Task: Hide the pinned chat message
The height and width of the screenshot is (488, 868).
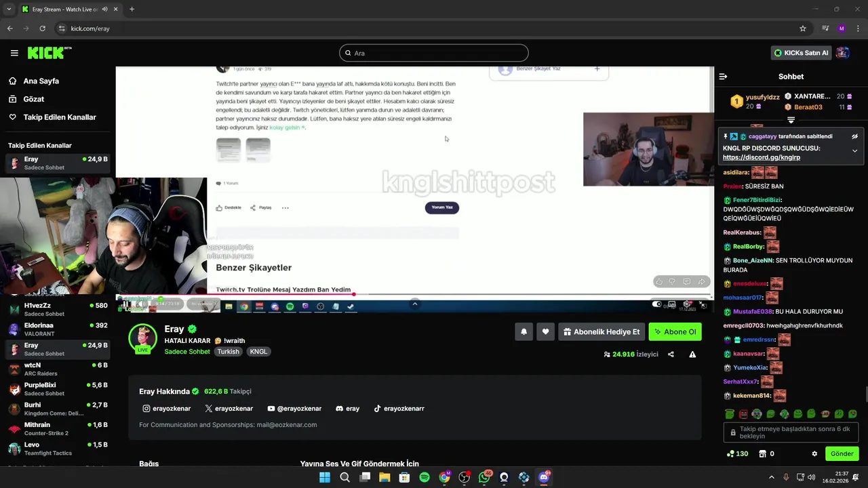Action: click(x=854, y=136)
